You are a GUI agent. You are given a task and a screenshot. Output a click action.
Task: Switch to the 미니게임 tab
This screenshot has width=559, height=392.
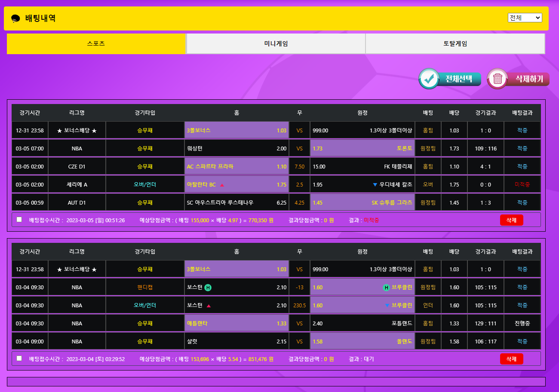276,44
